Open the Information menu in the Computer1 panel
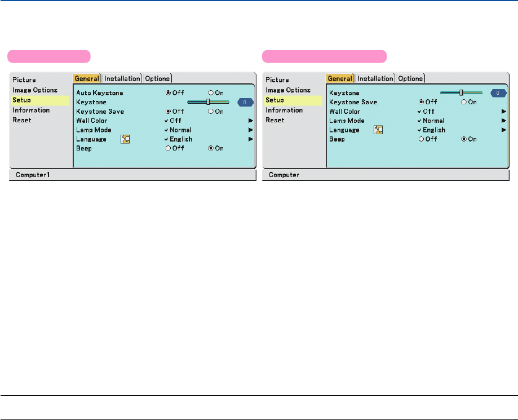 pos(31,110)
